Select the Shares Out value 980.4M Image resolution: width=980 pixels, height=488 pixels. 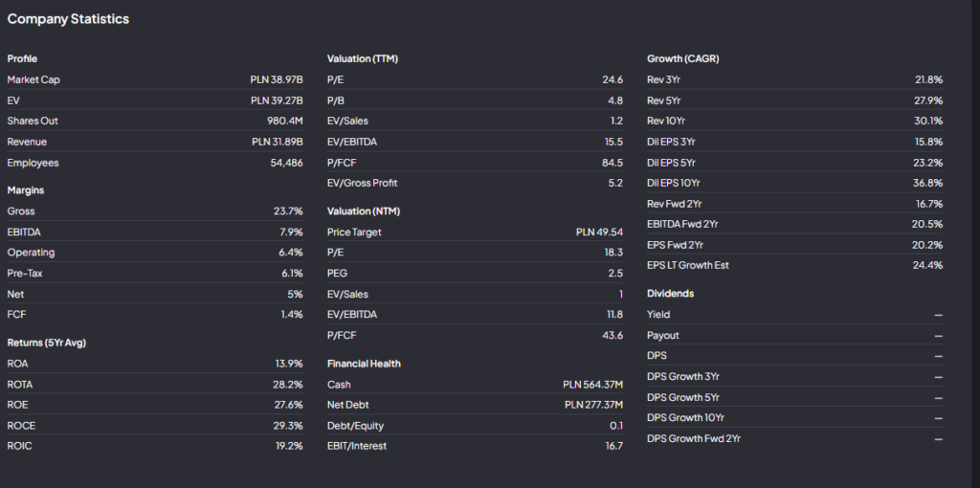[284, 122]
